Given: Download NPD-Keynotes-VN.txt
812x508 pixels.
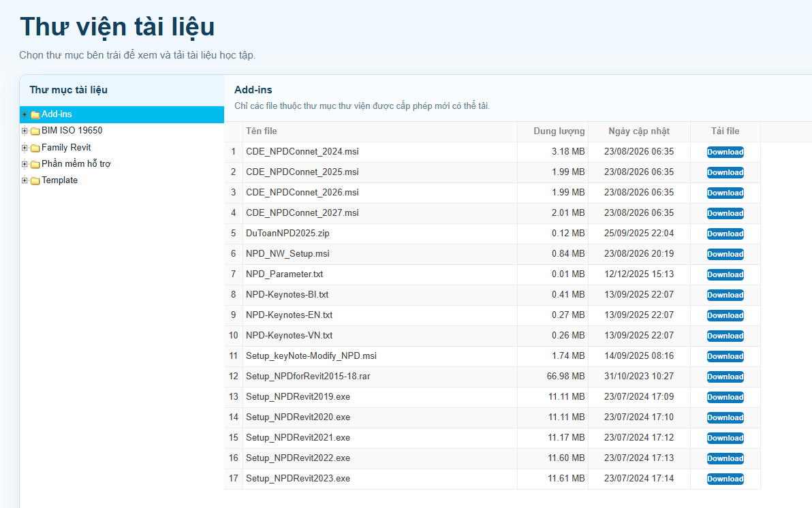Looking at the screenshot, I should point(725,336).
